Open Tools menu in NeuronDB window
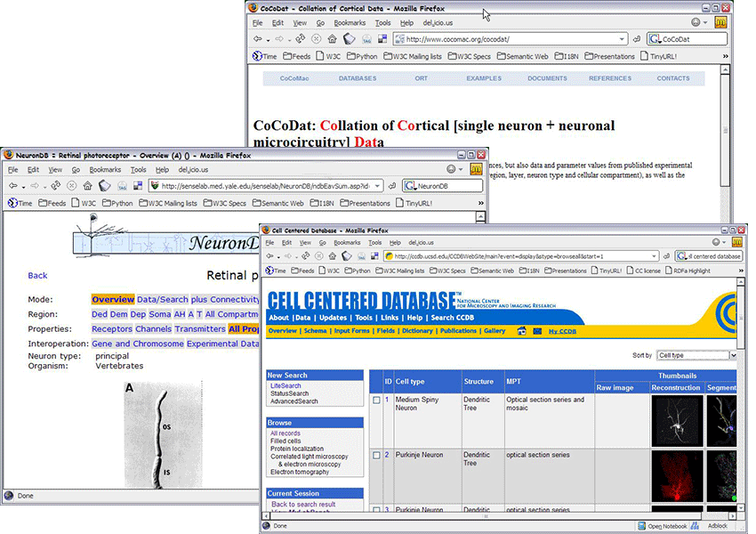The image size is (756, 534). [x=138, y=169]
